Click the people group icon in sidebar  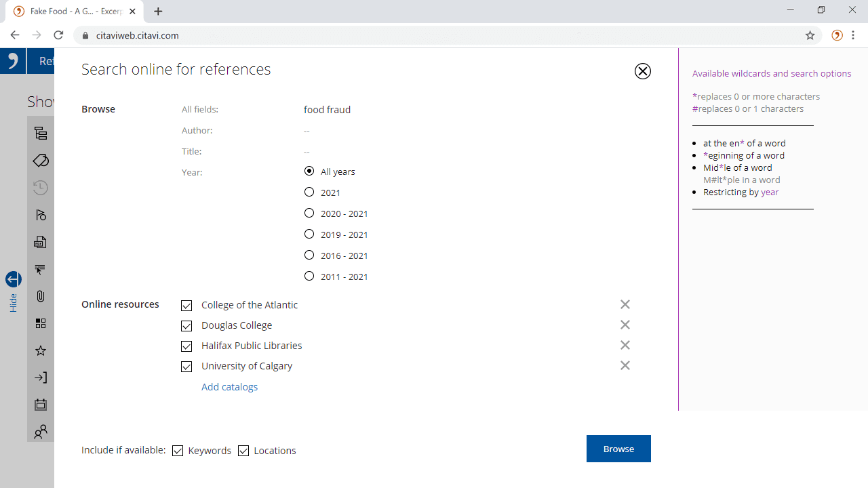tap(41, 432)
